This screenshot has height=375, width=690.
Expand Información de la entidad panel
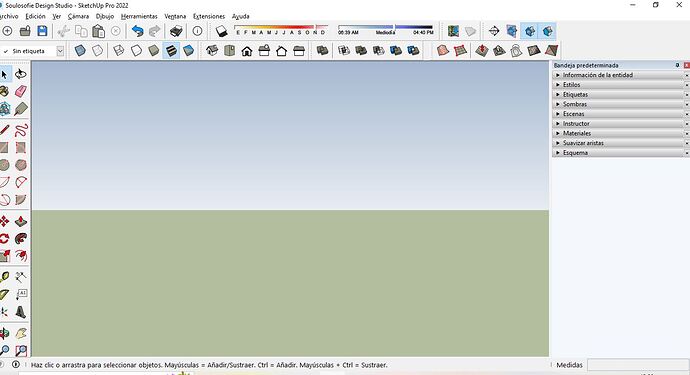pos(620,75)
